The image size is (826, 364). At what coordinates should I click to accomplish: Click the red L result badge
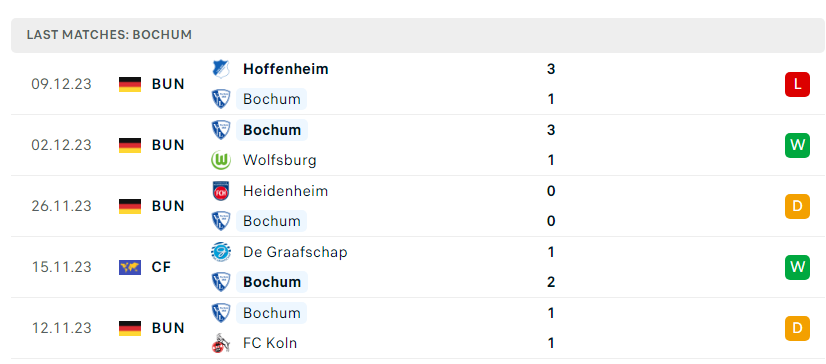coord(797,84)
